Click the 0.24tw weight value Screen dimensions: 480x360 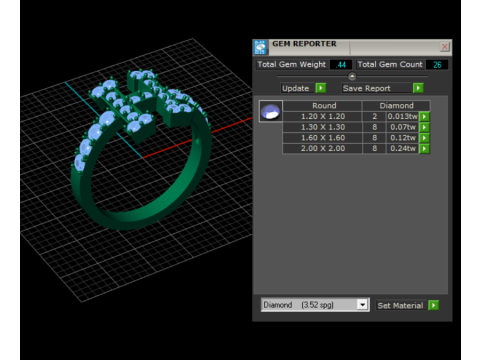click(x=402, y=148)
